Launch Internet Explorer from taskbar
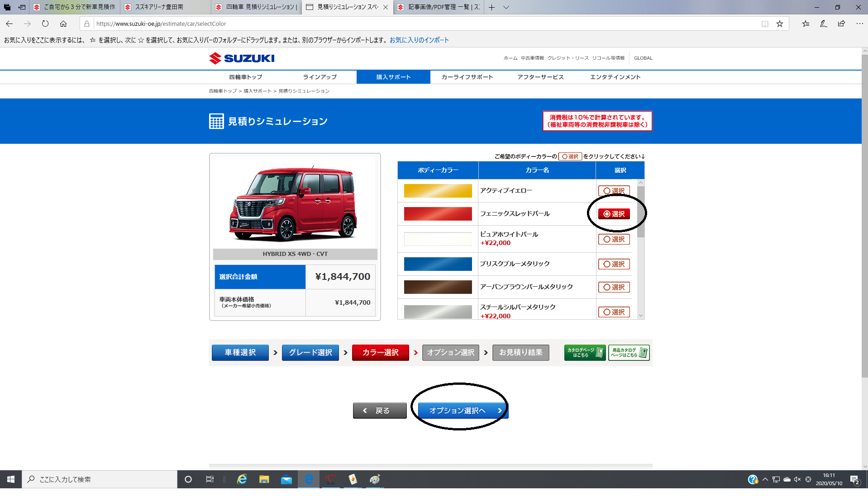This screenshot has width=868, height=496. 242,479
